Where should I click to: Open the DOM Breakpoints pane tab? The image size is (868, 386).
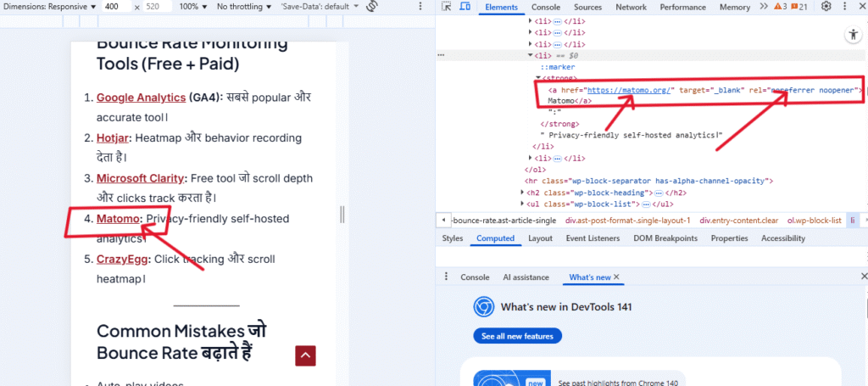pyautogui.click(x=666, y=238)
